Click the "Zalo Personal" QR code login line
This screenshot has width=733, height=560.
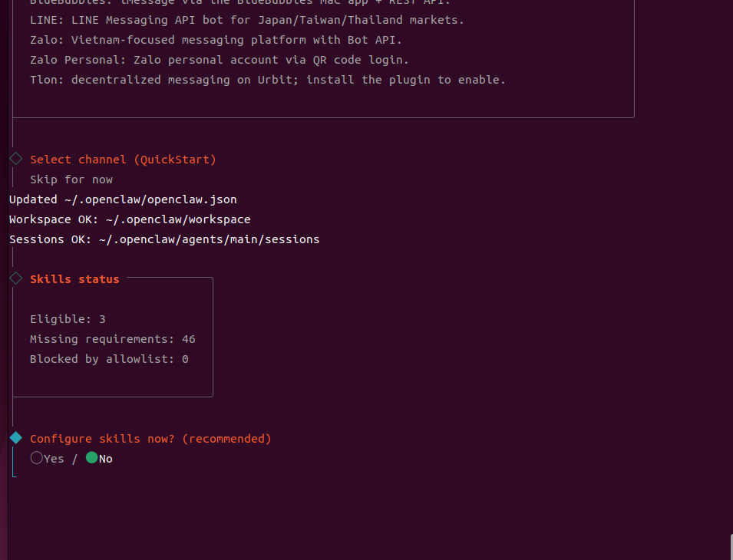(x=219, y=60)
